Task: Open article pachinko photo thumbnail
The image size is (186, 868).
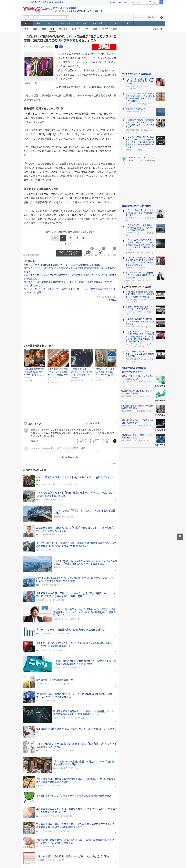Action: 39,66
